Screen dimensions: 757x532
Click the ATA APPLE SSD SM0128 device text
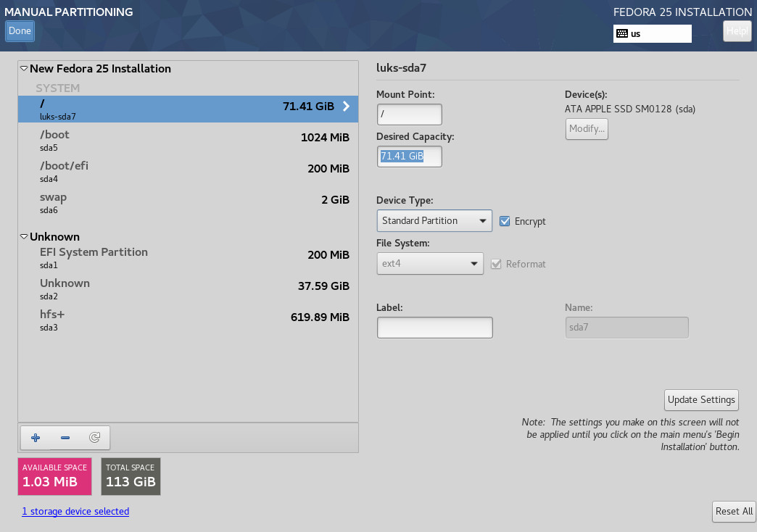pos(630,109)
